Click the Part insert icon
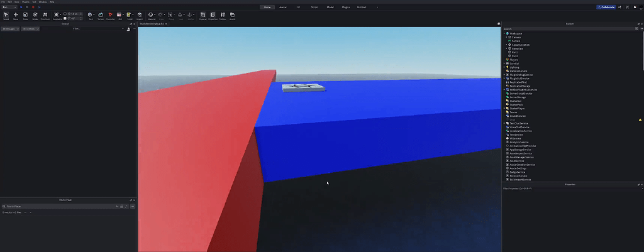 pyautogui.click(x=90, y=15)
